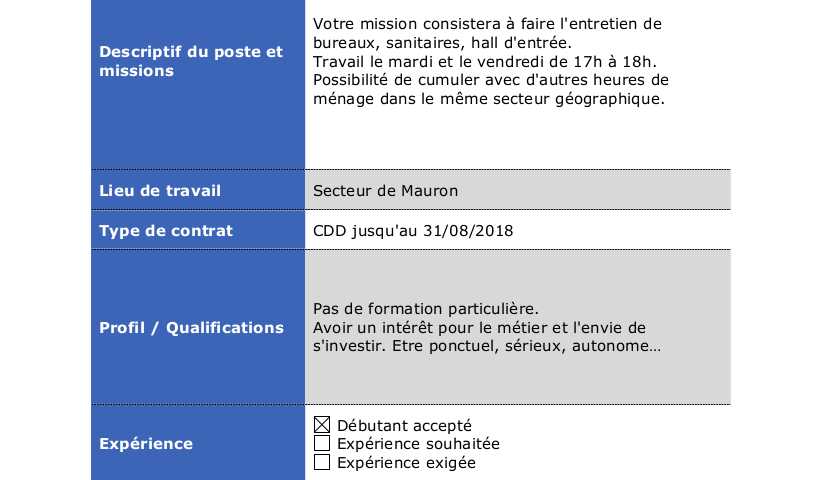Select the Profil / Qualifications heading

click(x=191, y=328)
